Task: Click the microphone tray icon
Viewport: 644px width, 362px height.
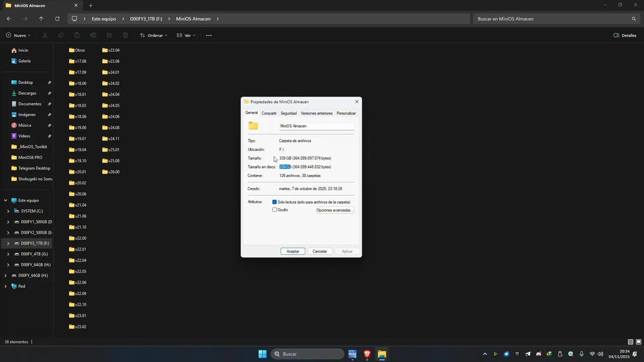Action: click(581, 354)
